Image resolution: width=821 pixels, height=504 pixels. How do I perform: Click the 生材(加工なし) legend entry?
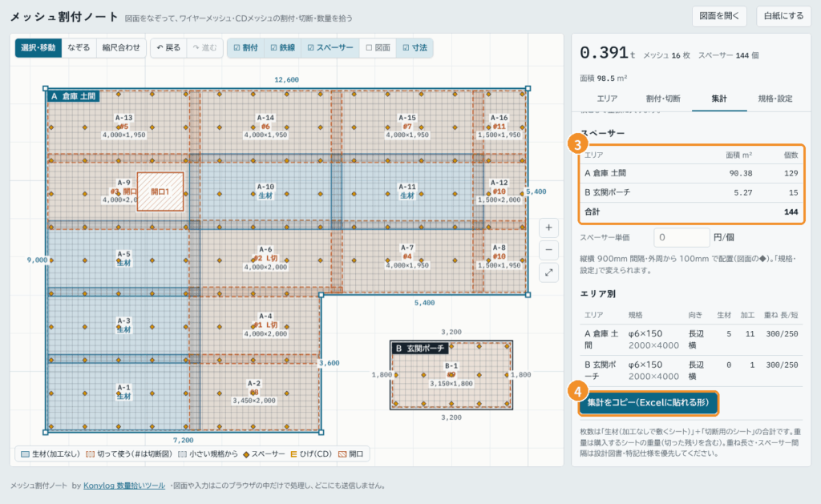click(51, 454)
